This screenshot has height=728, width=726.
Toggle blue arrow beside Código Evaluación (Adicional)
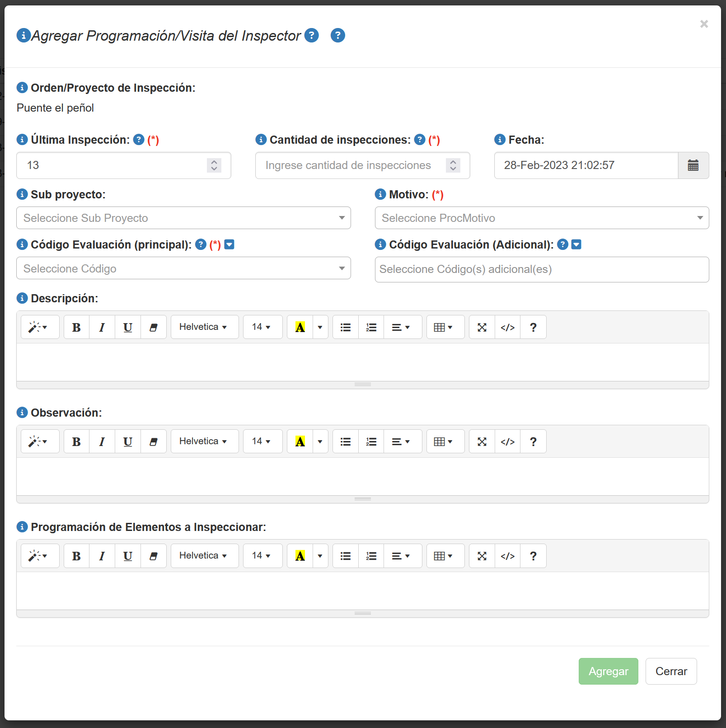(x=576, y=244)
